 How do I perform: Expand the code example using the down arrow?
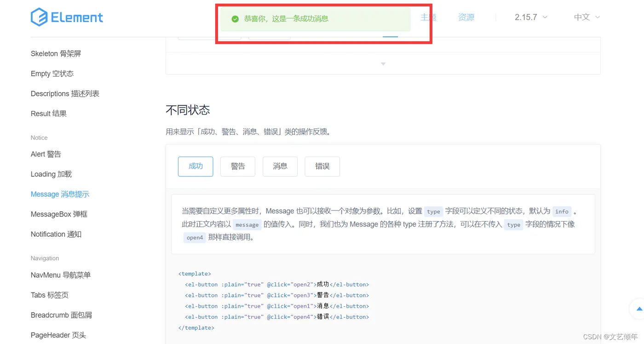point(383,64)
